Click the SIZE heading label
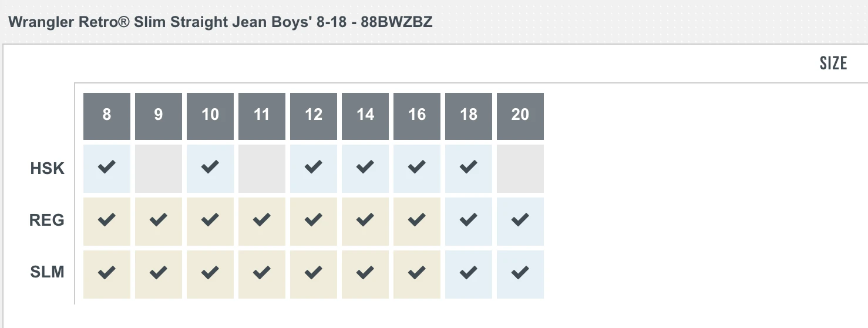Image resolution: width=868 pixels, height=328 pixels. coord(833,63)
